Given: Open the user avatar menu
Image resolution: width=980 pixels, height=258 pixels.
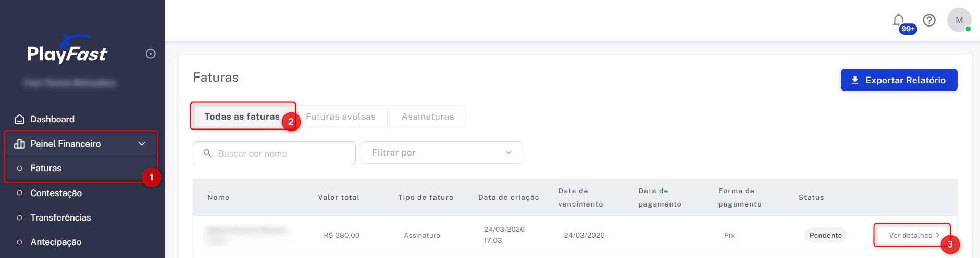Looking at the screenshot, I should coord(959,20).
